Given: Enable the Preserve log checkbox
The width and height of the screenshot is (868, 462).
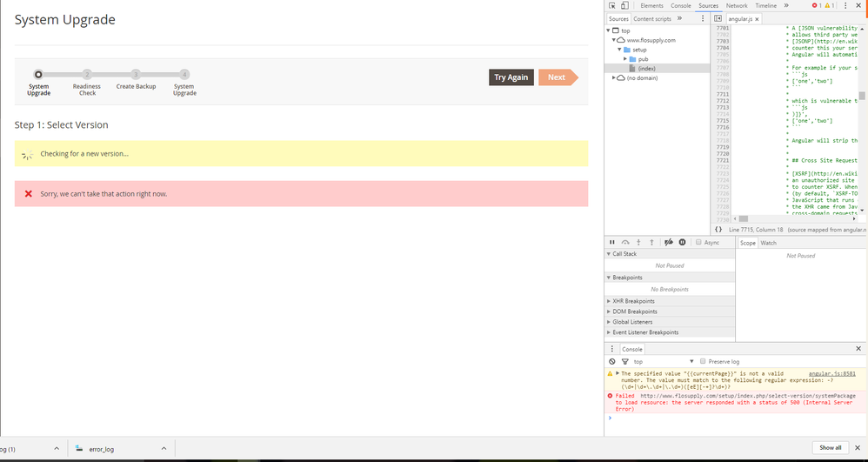Looking at the screenshot, I should coord(703,361).
